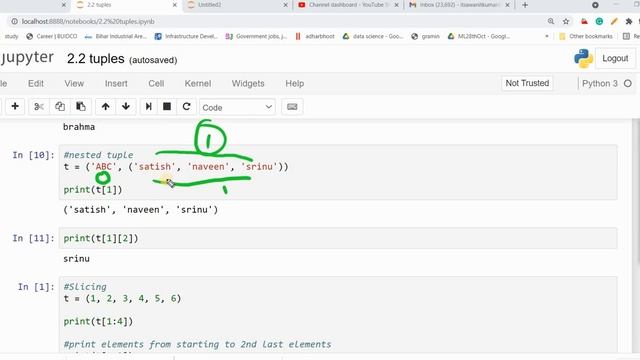Open the ML28thOct Google bookmark

click(479, 36)
